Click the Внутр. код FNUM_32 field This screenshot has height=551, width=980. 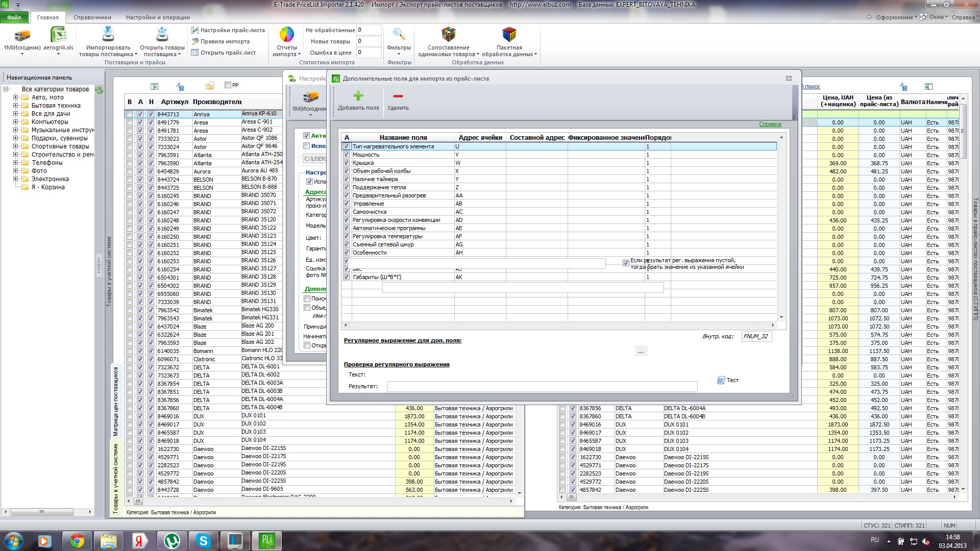(x=756, y=336)
